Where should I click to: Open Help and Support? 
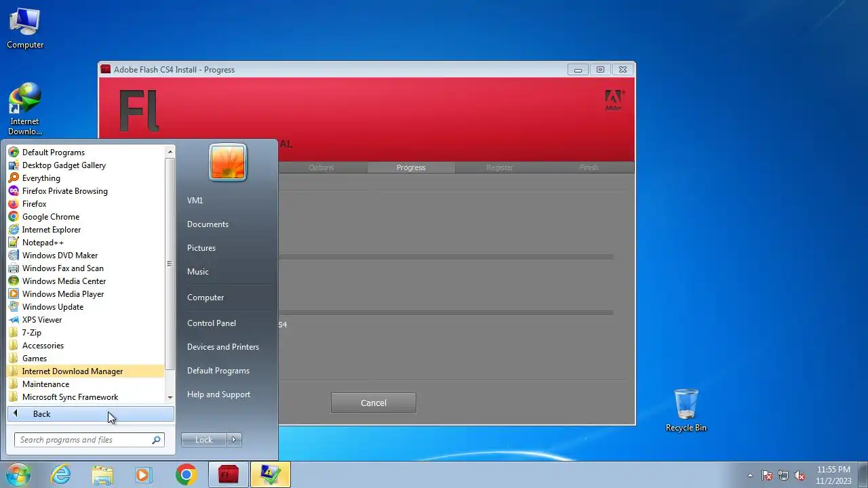pos(218,394)
